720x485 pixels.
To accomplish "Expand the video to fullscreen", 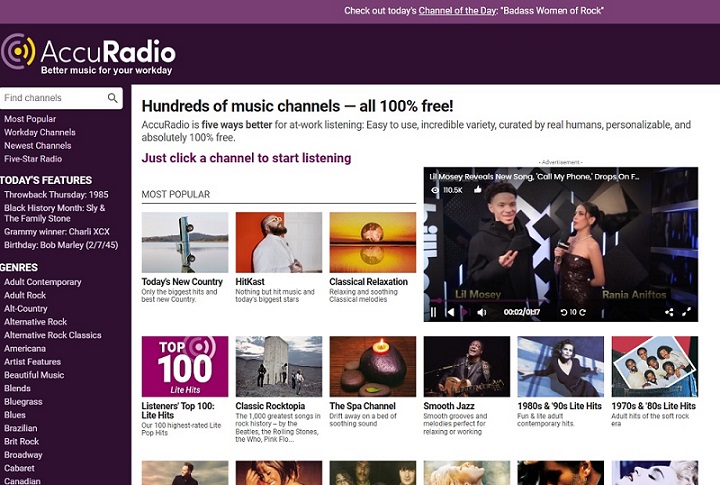I will point(686,312).
